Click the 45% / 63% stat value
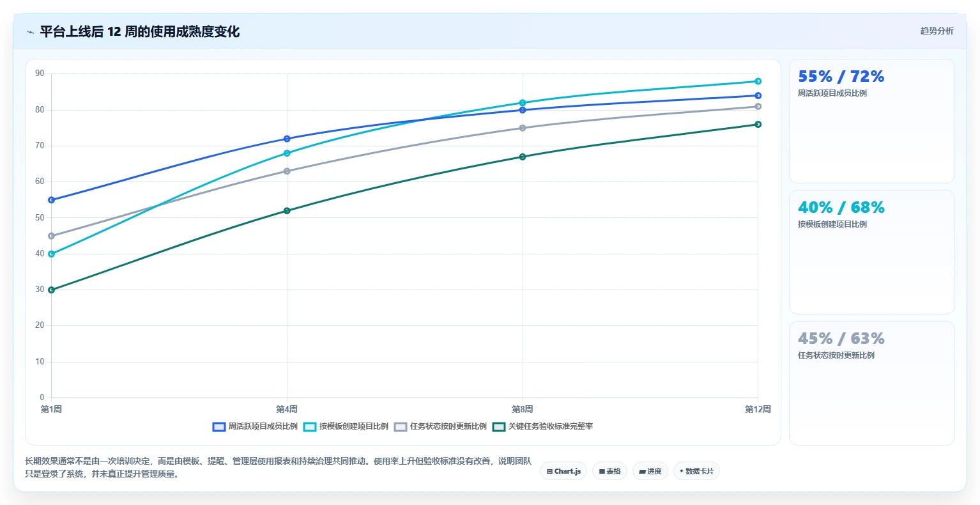980x505 pixels. coord(841,339)
